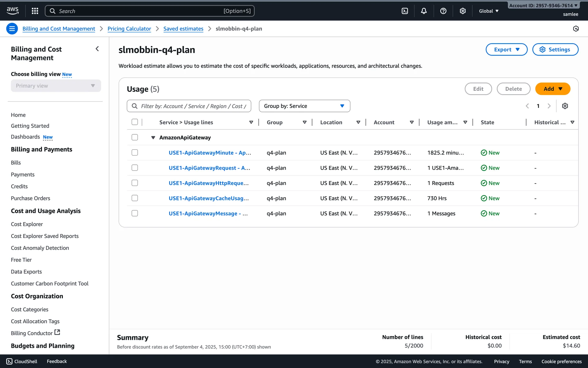Click the Saved estimates breadcrumb link
Screen dimensions: 588x368
(183, 29)
